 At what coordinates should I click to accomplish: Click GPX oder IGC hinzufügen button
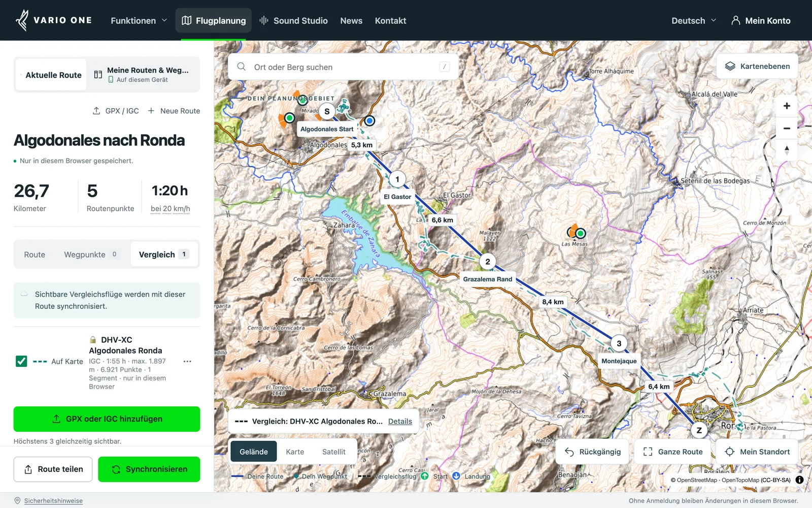(107, 419)
